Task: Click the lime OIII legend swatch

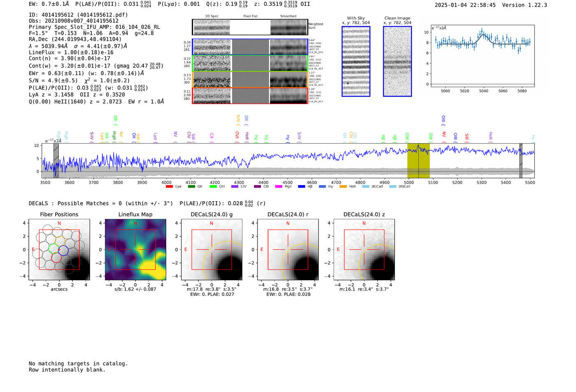Action: 213,187
